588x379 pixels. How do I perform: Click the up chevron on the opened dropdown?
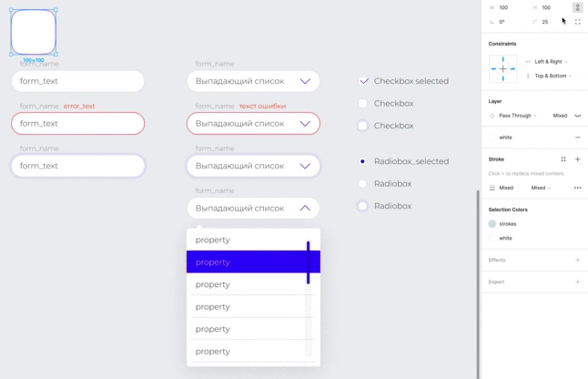click(305, 208)
